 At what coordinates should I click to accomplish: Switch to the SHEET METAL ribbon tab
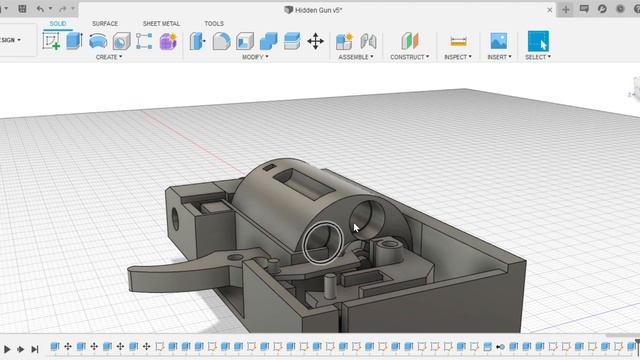coord(161,24)
